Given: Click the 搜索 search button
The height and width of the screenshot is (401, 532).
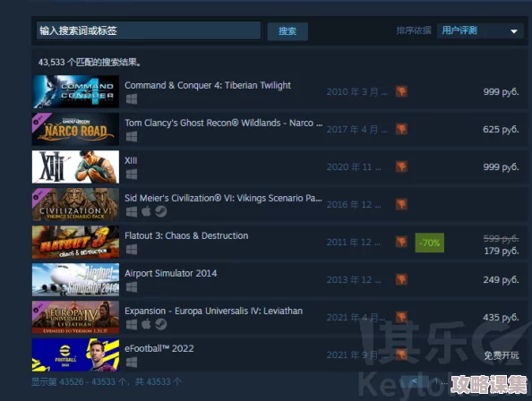Looking at the screenshot, I should 287,31.
